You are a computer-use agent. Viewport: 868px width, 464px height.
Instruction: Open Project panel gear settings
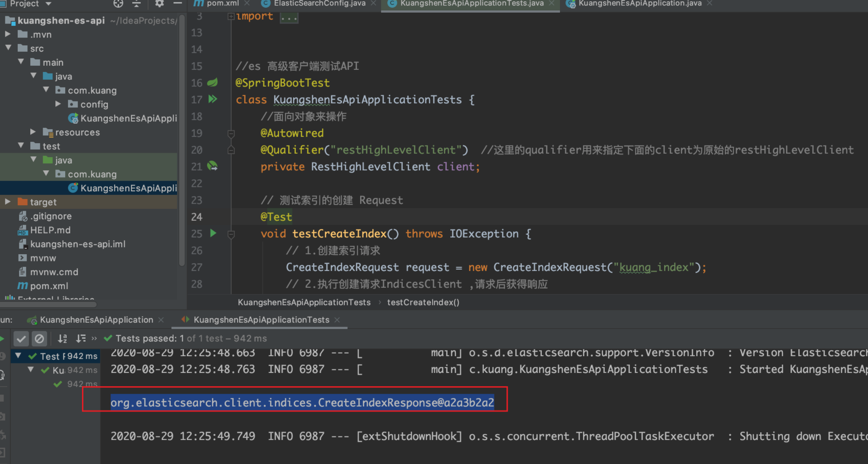point(159,4)
